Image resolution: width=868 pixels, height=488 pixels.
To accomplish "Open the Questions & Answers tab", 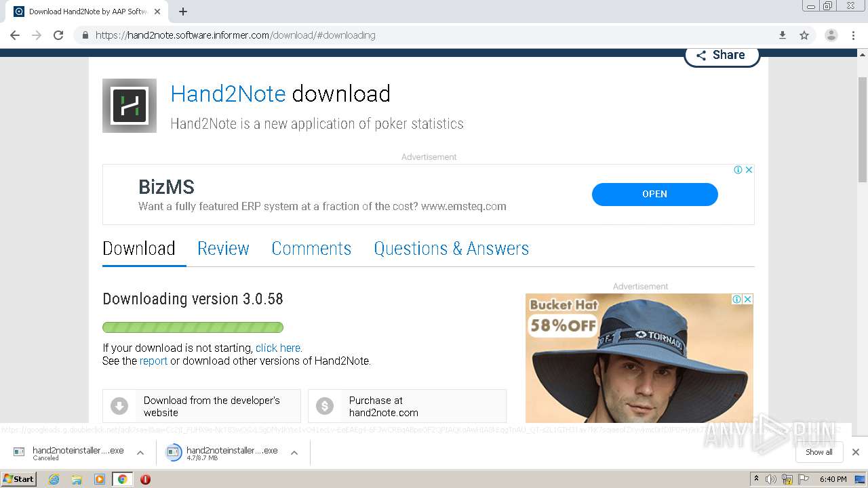I will click(x=452, y=249).
